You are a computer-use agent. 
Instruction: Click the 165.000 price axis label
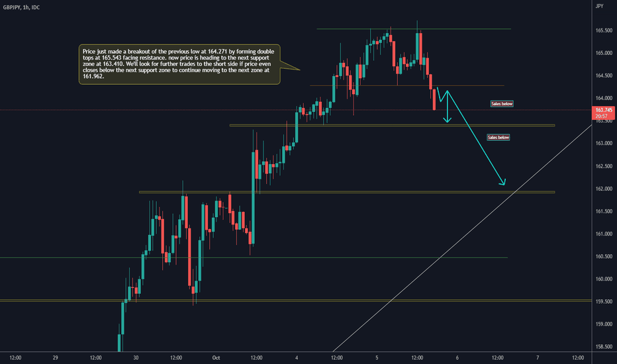click(604, 53)
